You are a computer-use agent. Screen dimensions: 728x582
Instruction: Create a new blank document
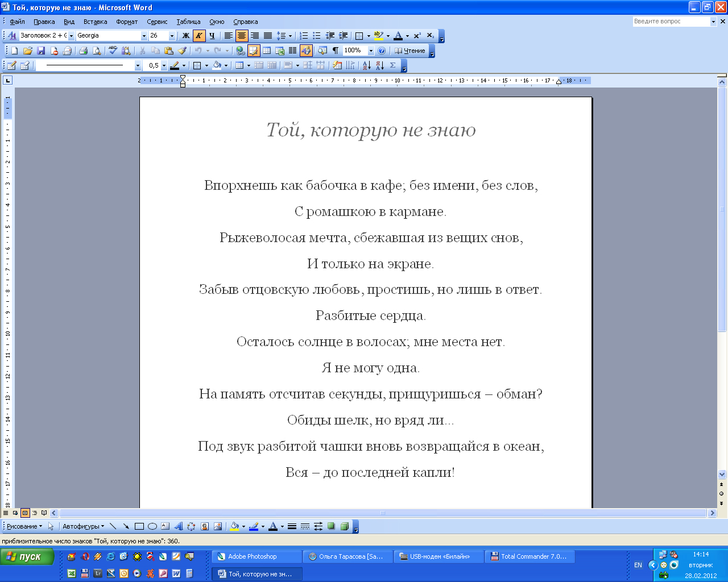pyautogui.click(x=15, y=51)
